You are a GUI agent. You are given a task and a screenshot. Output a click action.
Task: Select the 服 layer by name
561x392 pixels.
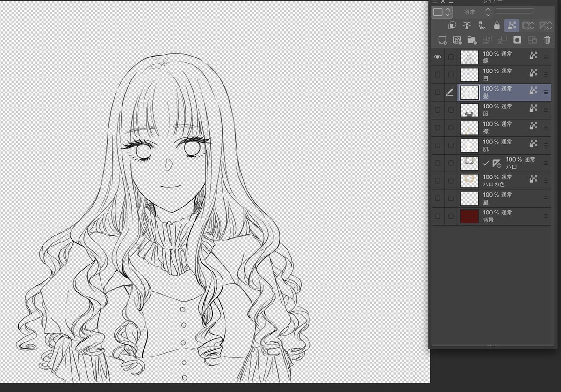[486, 114]
